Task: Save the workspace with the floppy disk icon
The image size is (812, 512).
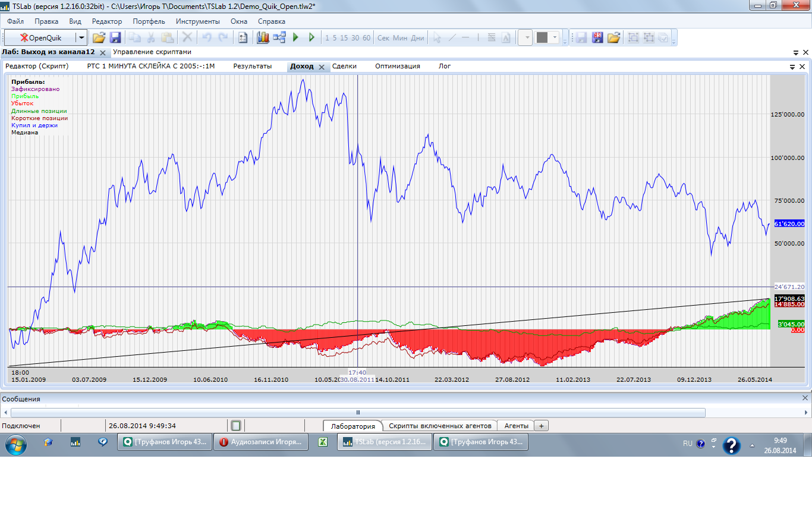Action: coord(115,37)
